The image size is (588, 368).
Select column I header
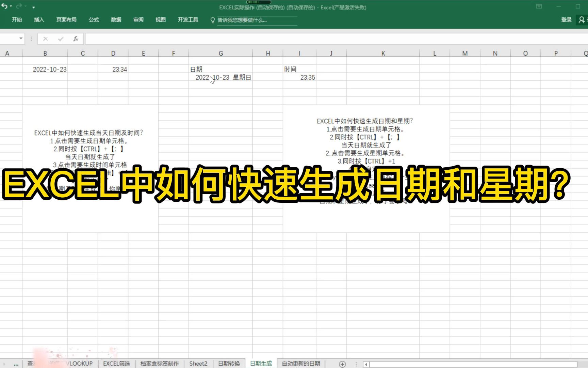pyautogui.click(x=299, y=53)
